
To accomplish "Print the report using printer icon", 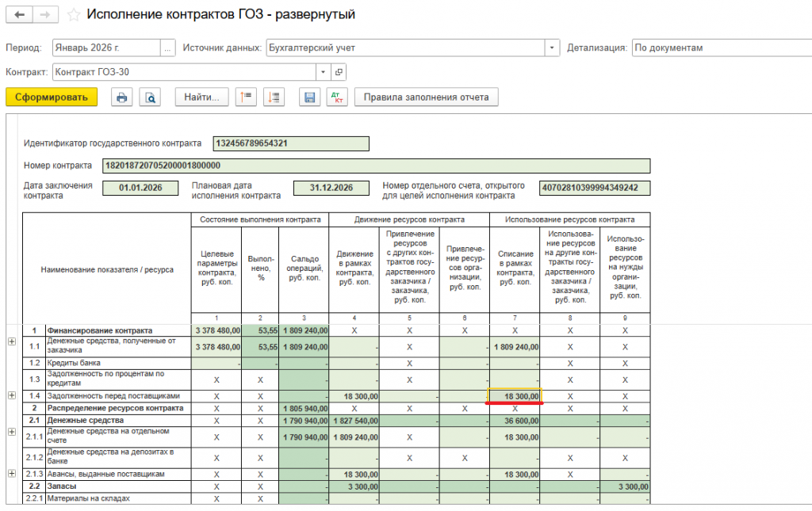I will click(x=121, y=97).
